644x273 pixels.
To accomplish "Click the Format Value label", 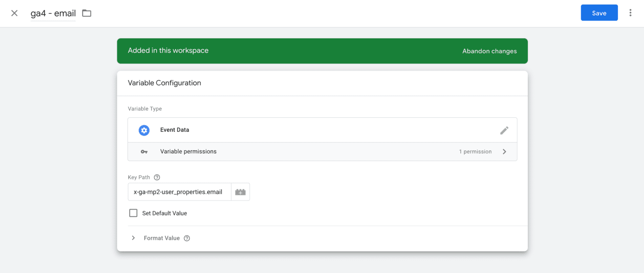I will tap(162, 238).
